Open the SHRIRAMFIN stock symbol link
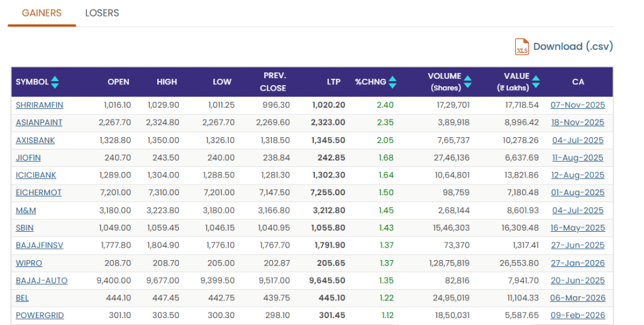 40,105
